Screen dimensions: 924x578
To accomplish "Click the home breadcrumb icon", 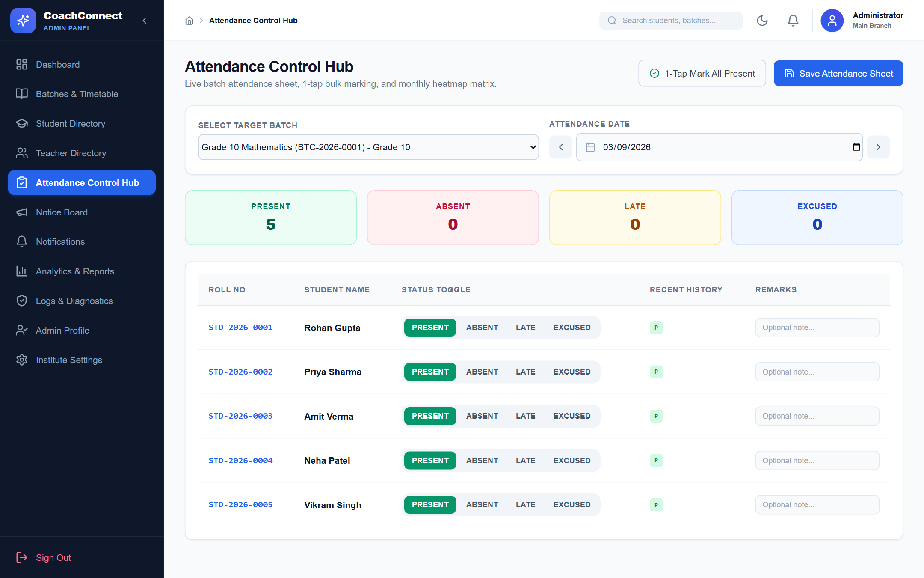I will tap(189, 21).
